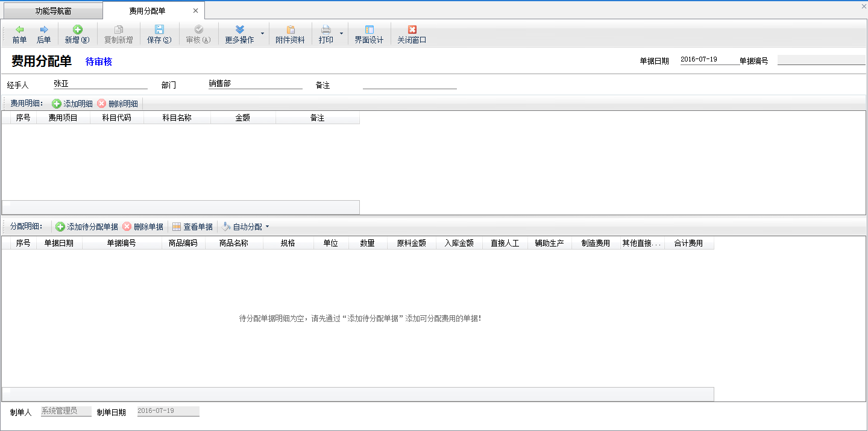Close the 费用分配单 tab
The width and height of the screenshot is (868, 431).
tap(195, 11)
